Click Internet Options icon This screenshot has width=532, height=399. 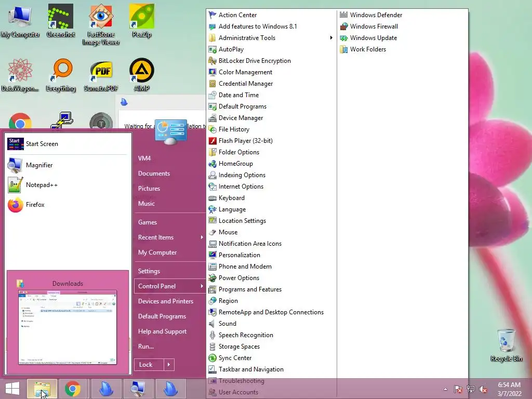pyautogui.click(x=212, y=187)
